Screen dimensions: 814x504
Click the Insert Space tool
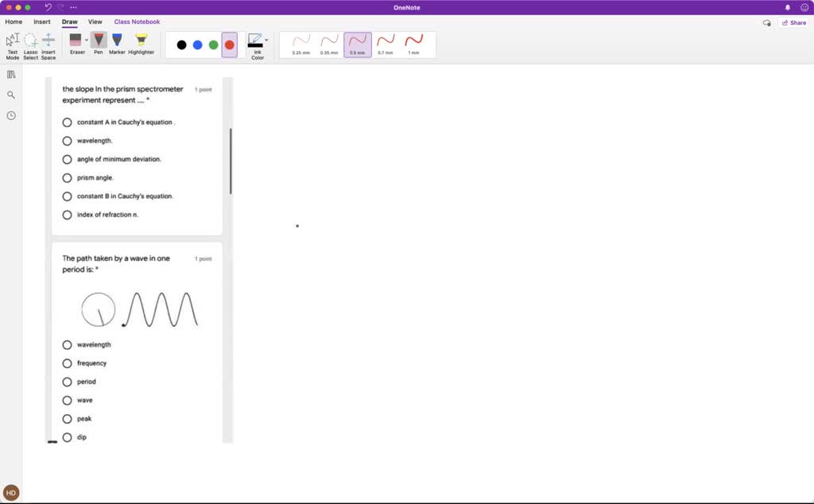(48, 45)
